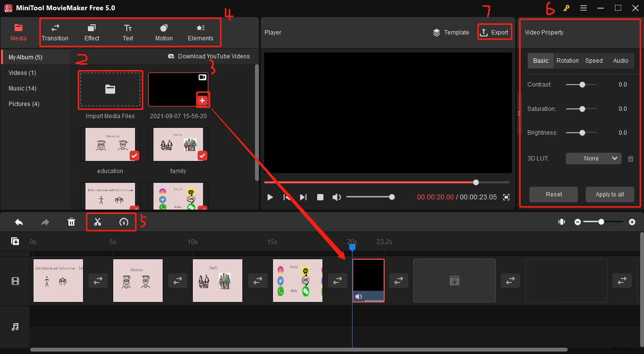Image resolution: width=644 pixels, height=354 pixels.
Task: Click Apply to all in Video Property
Action: (x=610, y=194)
